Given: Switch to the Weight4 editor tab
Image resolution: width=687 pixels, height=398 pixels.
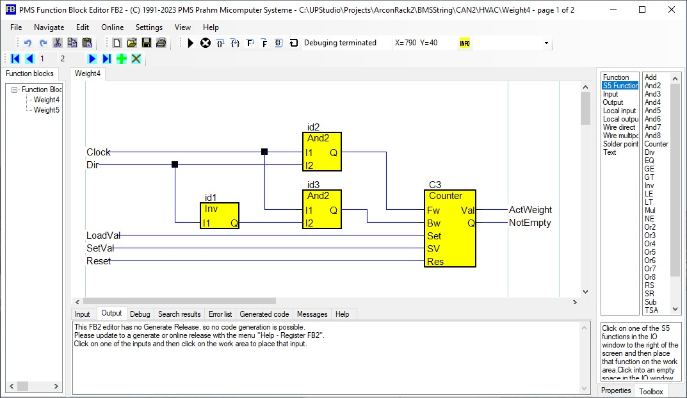Looking at the screenshot, I should point(87,74).
